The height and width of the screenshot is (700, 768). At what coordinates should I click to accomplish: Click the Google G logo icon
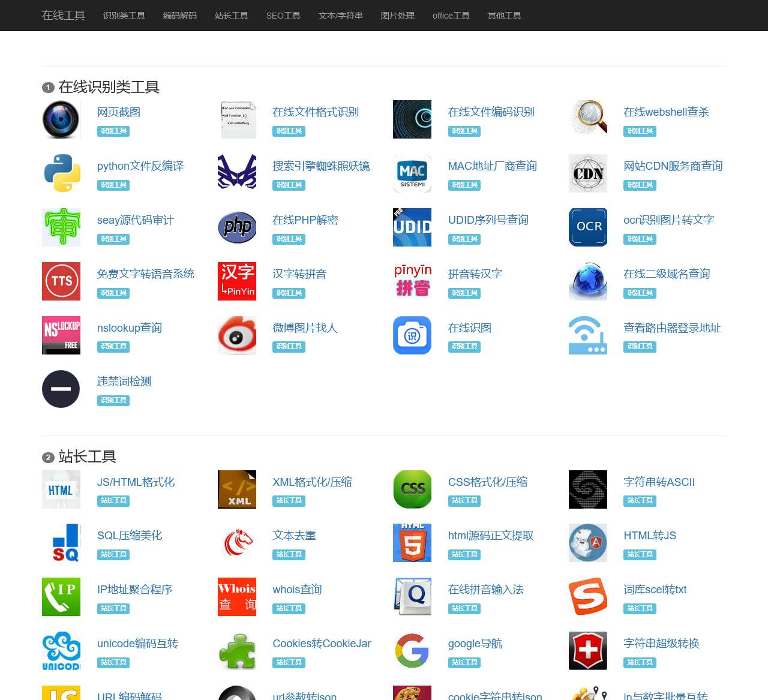pyautogui.click(x=412, y=651)
